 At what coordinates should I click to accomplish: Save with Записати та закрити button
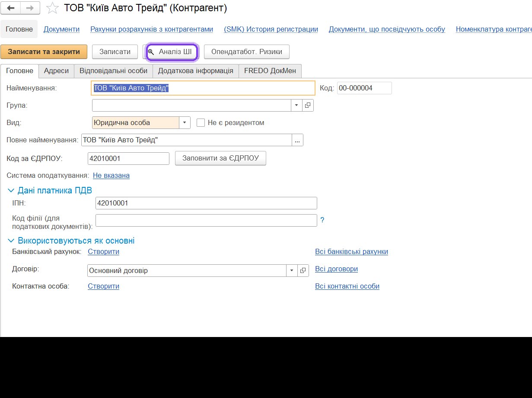pyautogui.click(x=44, y=51)
